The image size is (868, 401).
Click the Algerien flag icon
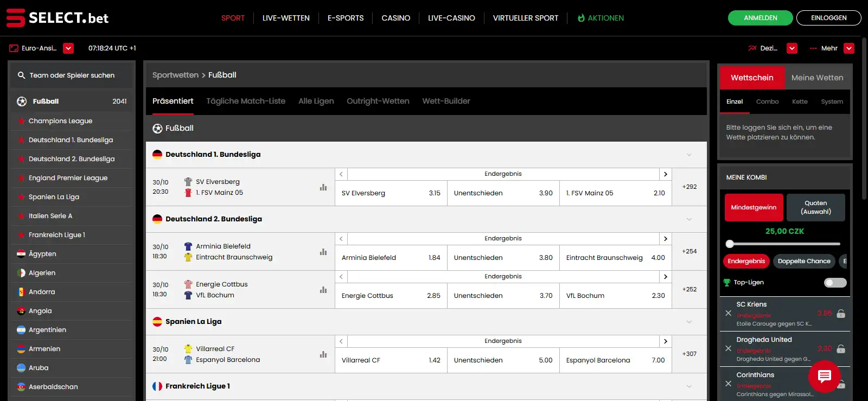[21, 273]
